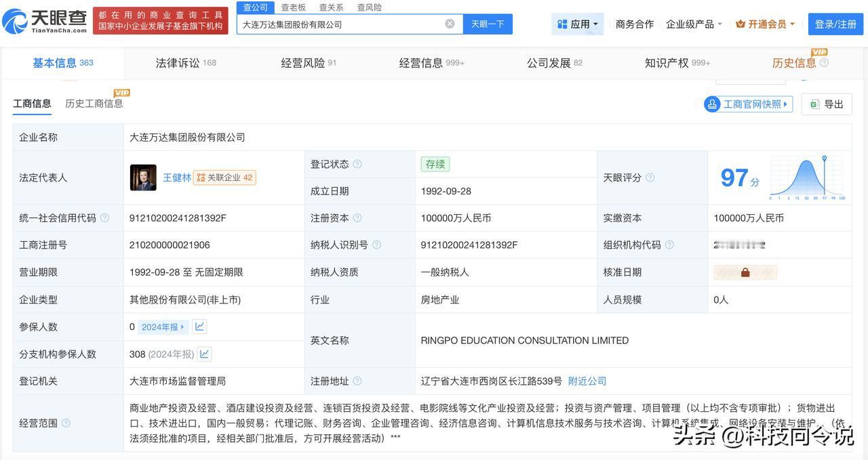This screenshot has width=868, height=460.
Task: Click 王健林 portrait thumbnail
Action: (x=143, y=177)
